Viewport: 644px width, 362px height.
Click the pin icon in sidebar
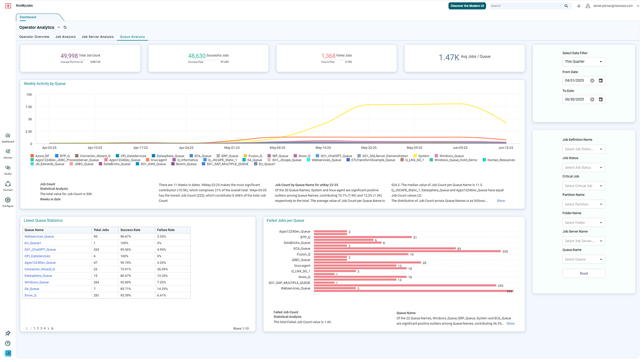point(8,333)
